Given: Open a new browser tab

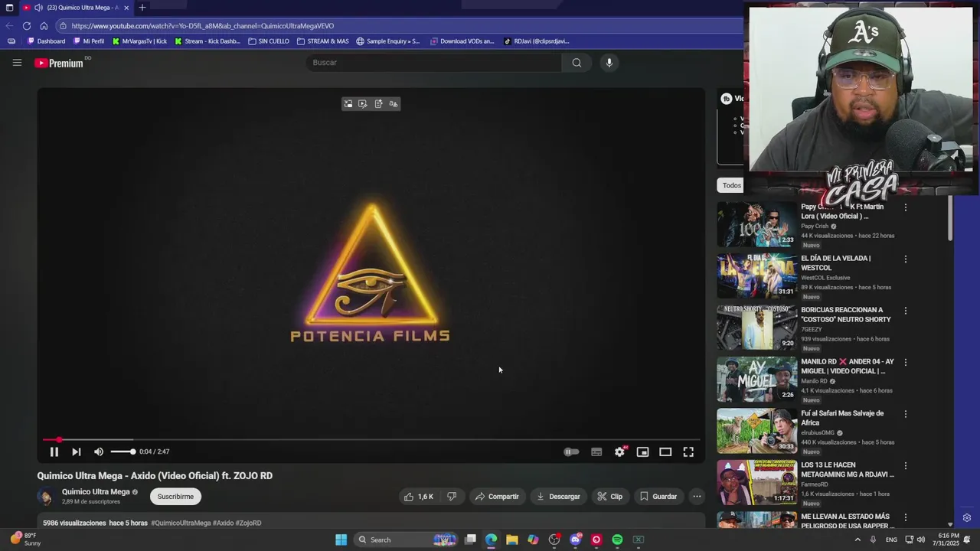Looking at the screenshot, I should 142,8.
